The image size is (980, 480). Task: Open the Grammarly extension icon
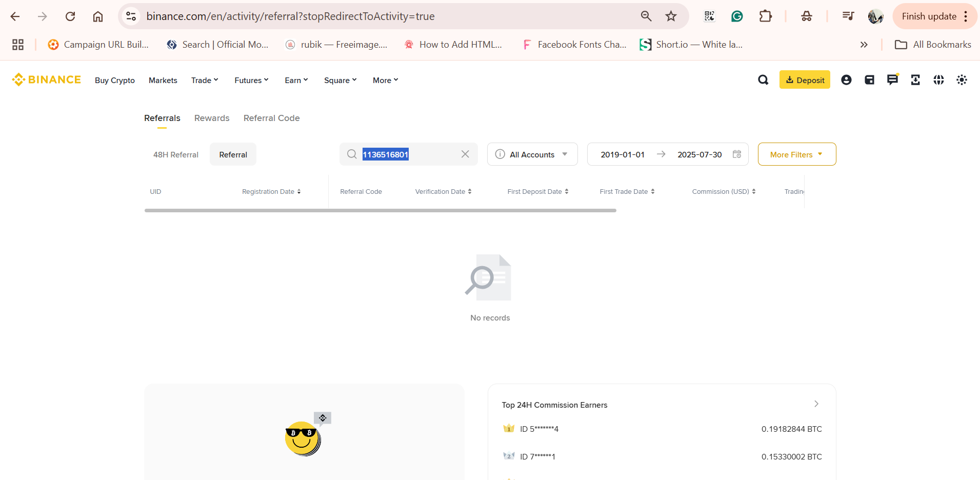click(x=737, y=16)
